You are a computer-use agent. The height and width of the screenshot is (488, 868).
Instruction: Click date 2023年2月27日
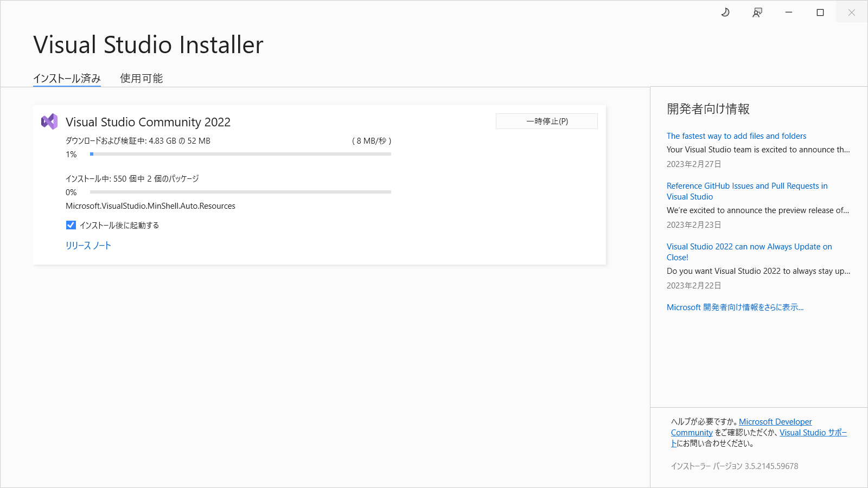pos(694,164)
